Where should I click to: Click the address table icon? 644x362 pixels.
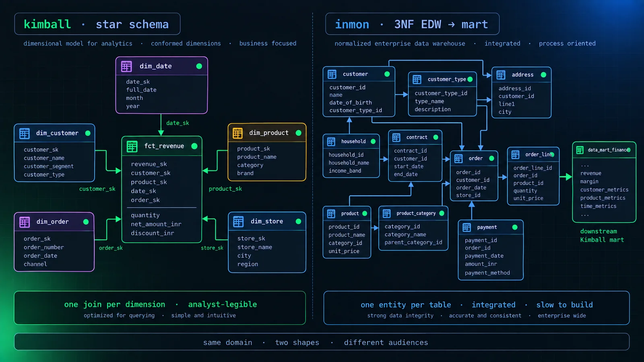click(501, 75)
